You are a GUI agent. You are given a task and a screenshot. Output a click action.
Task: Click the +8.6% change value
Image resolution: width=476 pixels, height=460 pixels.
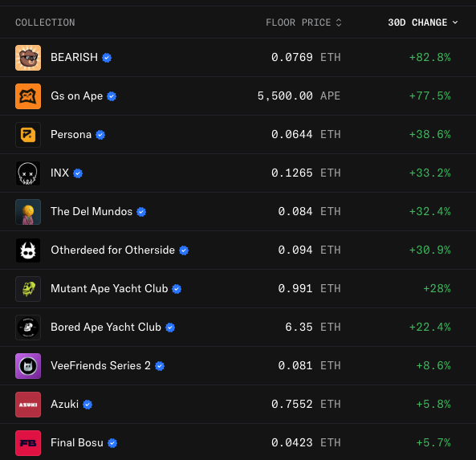pyautogui.click(x=433, y=366)
